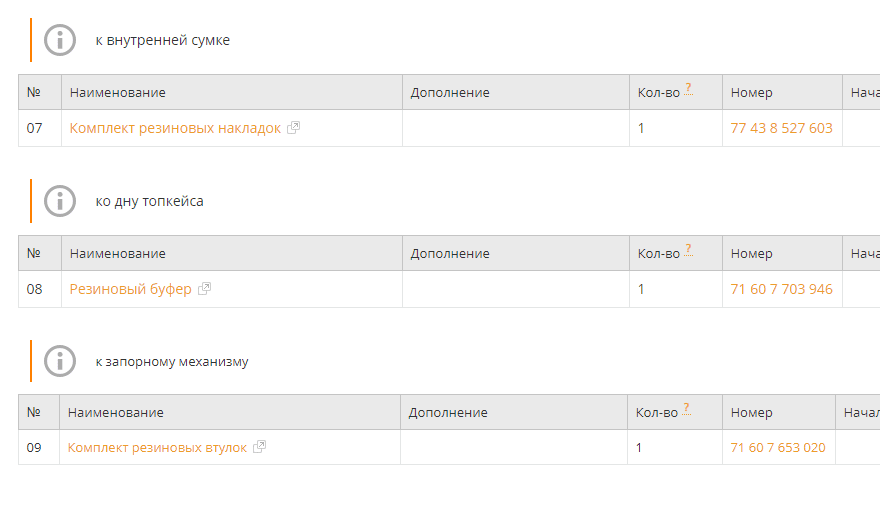880x513 pixels.
Task: Click part number 77 43 8 527 603
Action: point(781,128)
